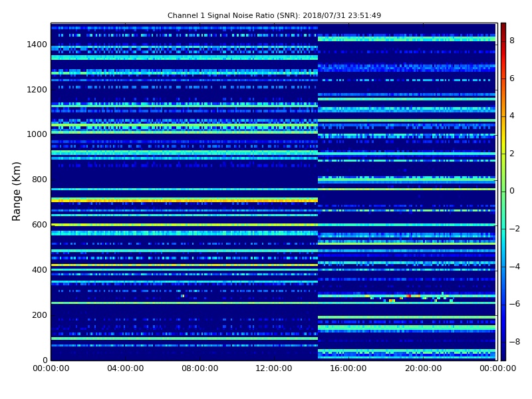
Task: Click the yellow SNR band at 600 km range
Action: 184,225
